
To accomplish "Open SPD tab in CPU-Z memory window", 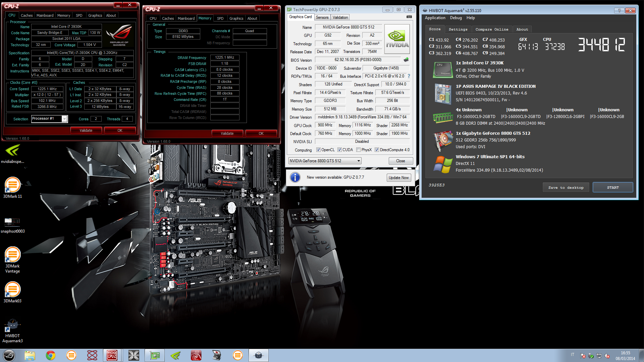I will [220, 18].
